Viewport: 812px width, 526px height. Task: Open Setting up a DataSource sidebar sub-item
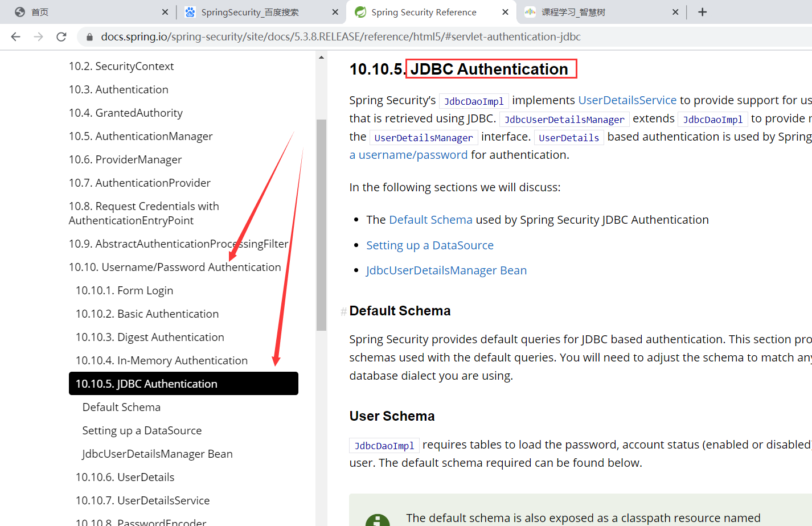tap(142, 430)
